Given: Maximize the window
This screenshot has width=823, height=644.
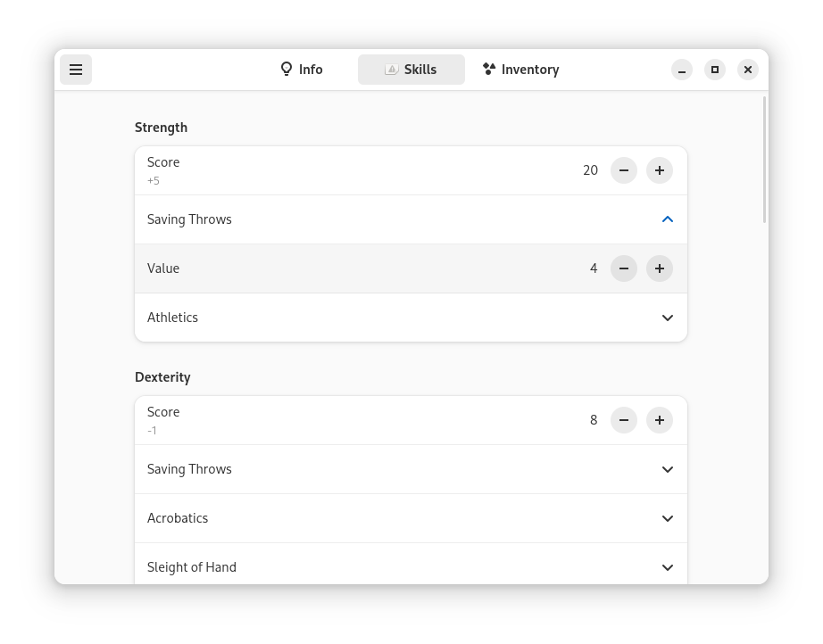Looking at the screenshot, I should pyautogui.click(x=715, y=70).
